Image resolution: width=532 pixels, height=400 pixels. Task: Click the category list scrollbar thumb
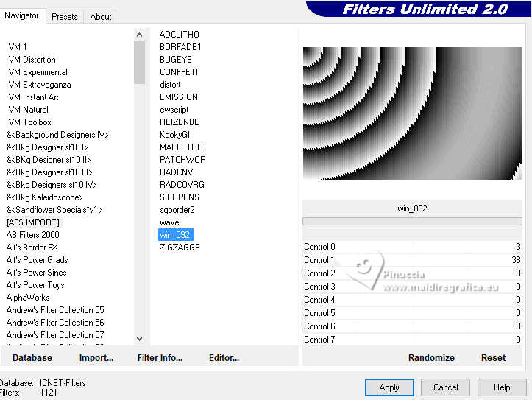tap(140, 62)
